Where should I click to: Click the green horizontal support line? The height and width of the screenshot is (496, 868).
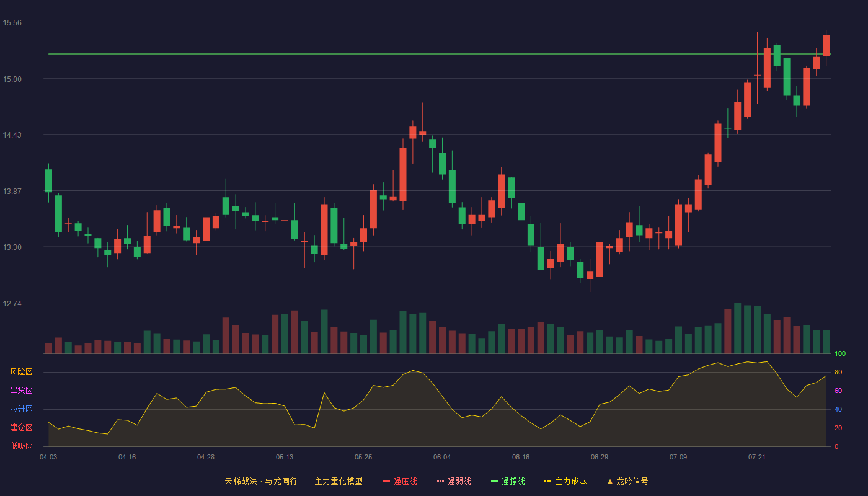tap(439, 54)
